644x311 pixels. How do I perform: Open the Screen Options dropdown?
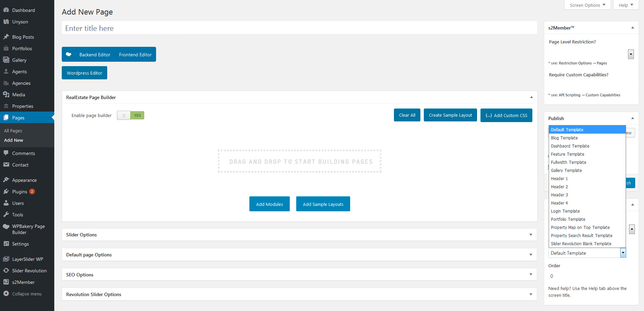click(x=587, y=5)
